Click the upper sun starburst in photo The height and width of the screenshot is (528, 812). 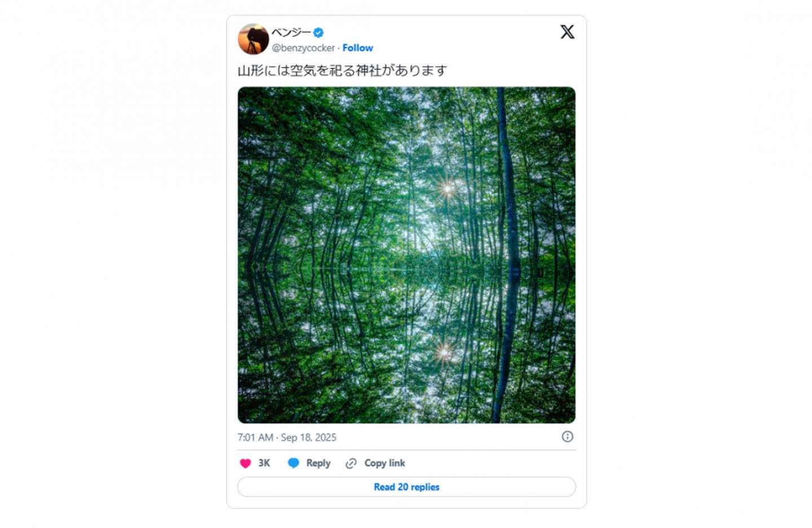(x=448, y=189)
